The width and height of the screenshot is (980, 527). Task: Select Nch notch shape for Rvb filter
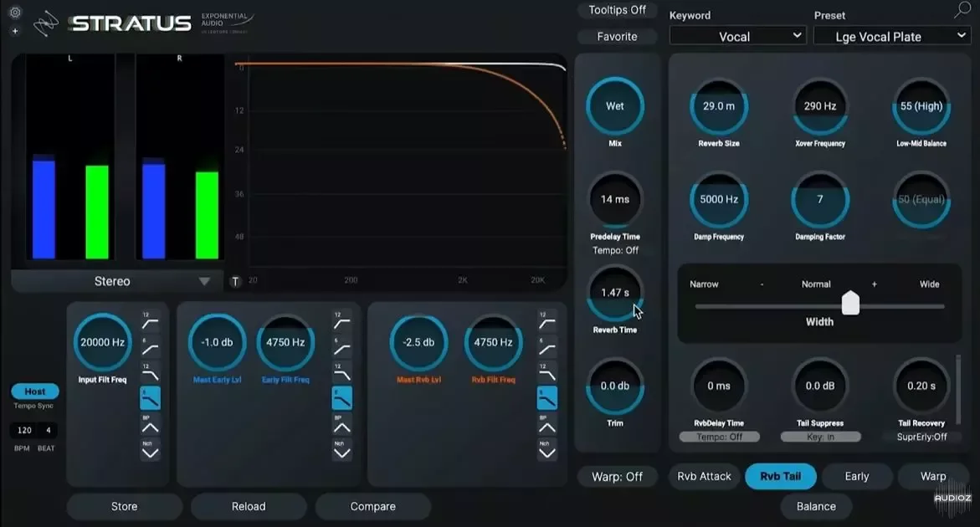tap(546, 450)
